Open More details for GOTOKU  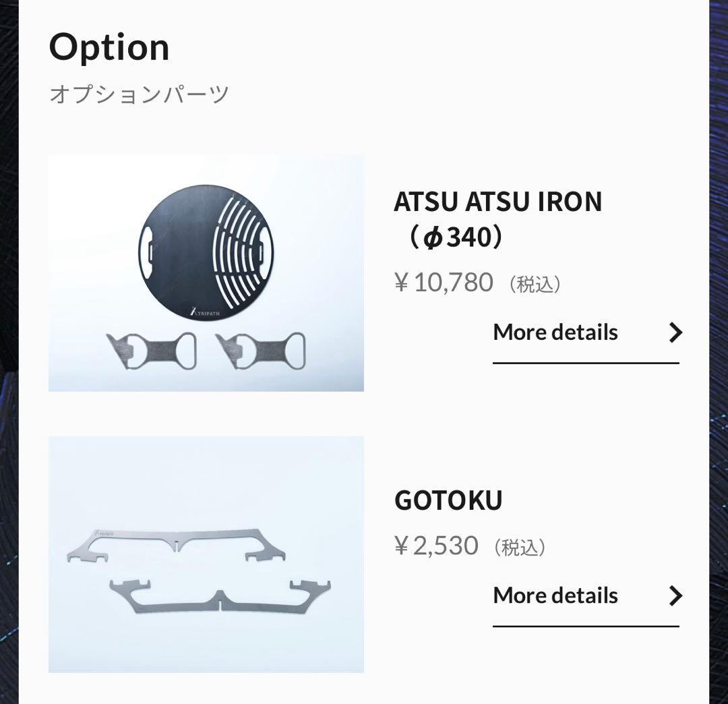tap(555, 595)
